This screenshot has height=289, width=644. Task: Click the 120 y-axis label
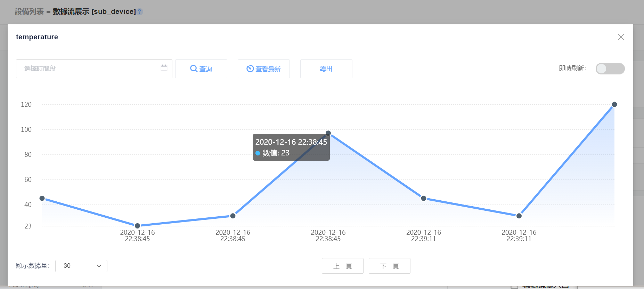(x=26, y=104)
